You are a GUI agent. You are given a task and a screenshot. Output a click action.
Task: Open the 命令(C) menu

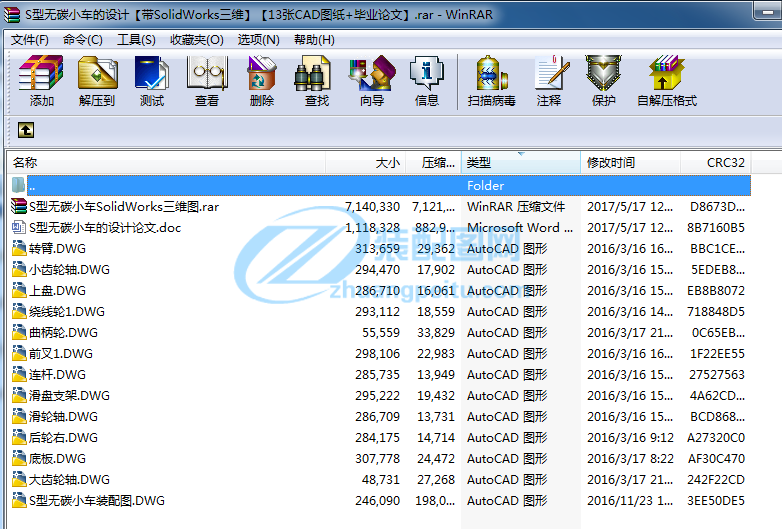[83, 40]
